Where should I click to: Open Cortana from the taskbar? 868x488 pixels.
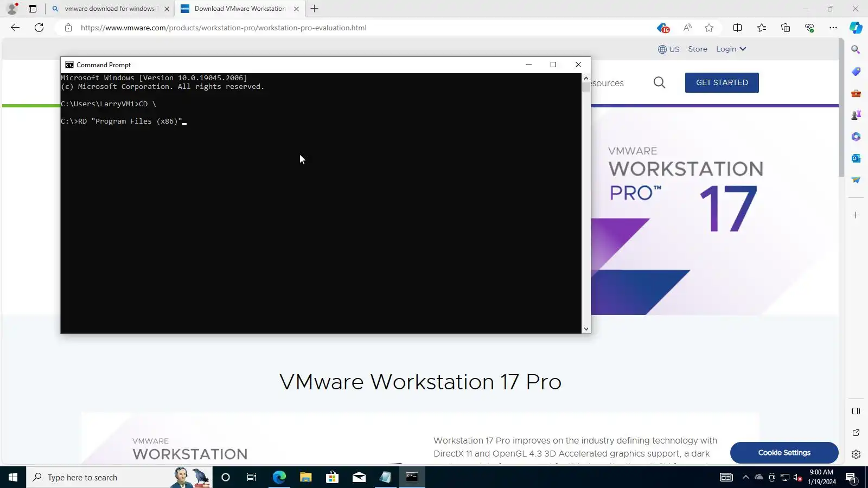click(226, 477)
